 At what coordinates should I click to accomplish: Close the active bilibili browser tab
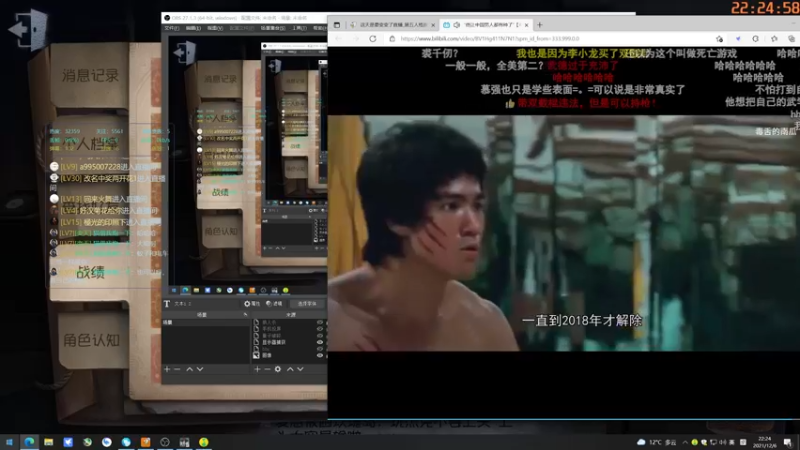click(527, 25)
